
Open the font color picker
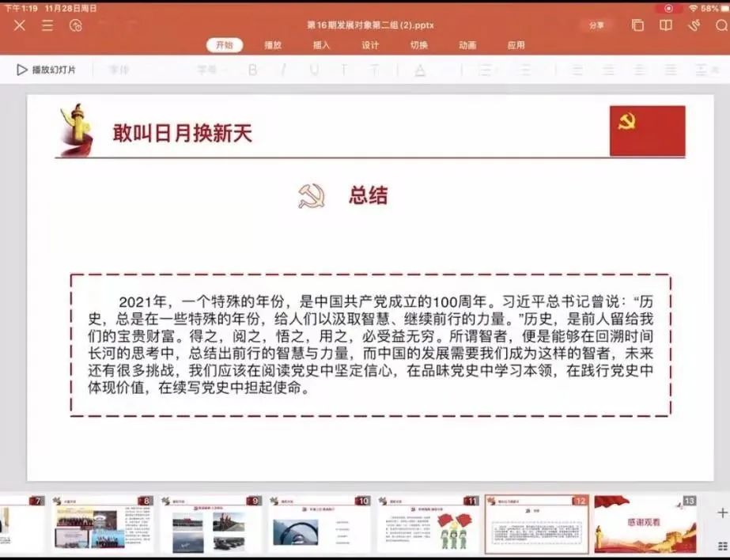tap(420, 70)
